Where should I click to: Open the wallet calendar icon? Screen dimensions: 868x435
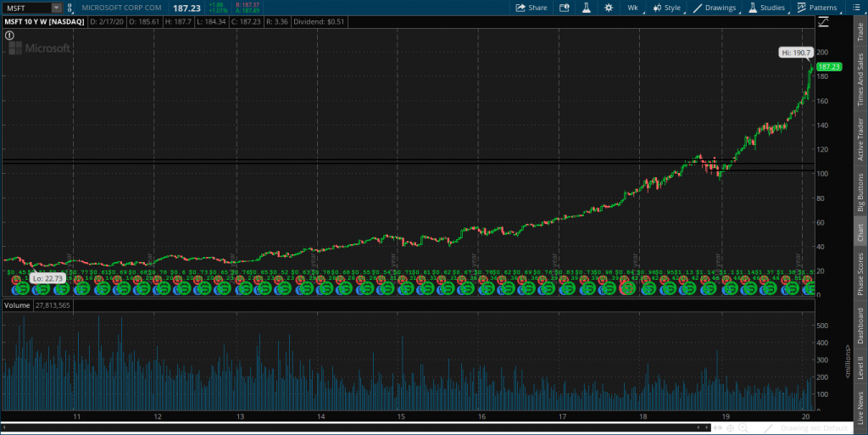pyautogui.click(x=564, y=8)
